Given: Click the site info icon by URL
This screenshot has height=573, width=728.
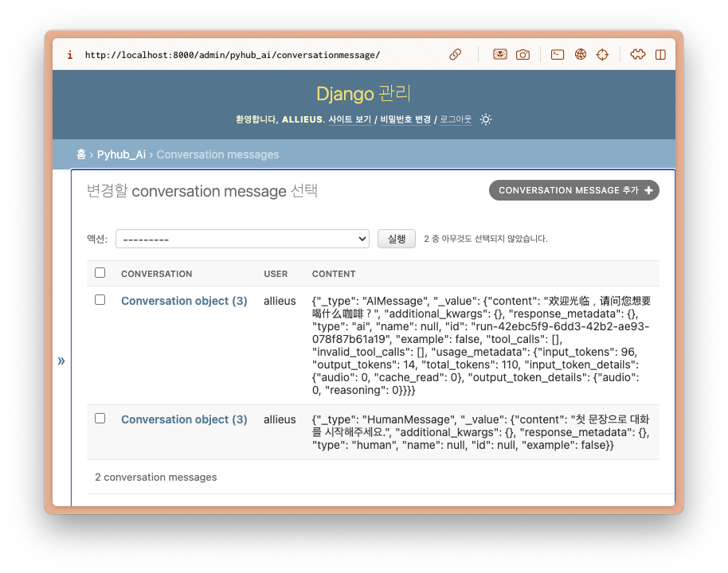Looking at the screenshot, I should pos(70,55).
